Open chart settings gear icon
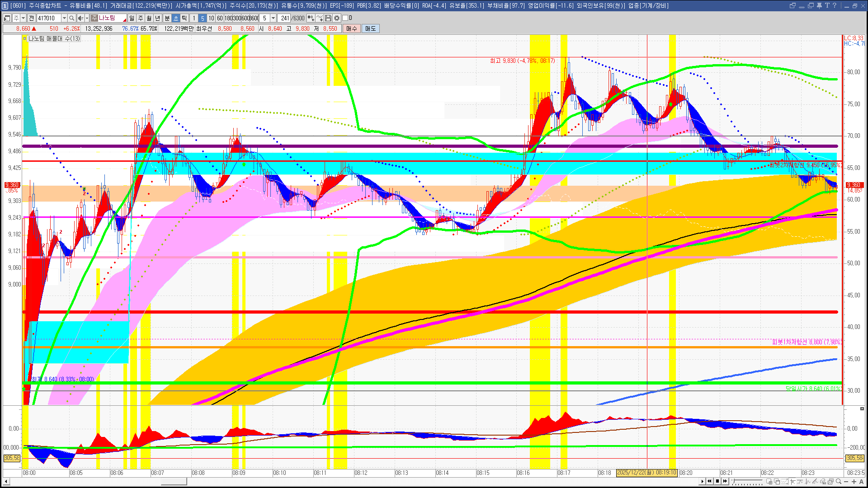Image resolution: width=868 pixels, height=488 pixels. click(337, 18)
